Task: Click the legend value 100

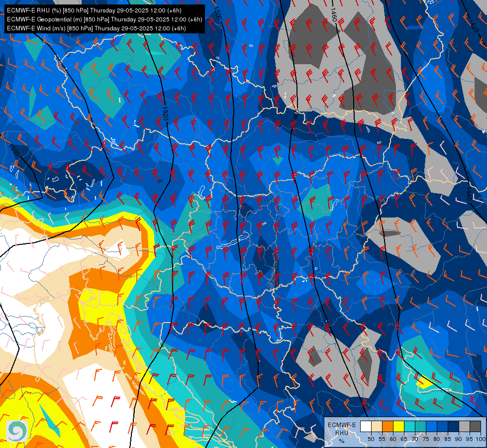Action: 481,439
